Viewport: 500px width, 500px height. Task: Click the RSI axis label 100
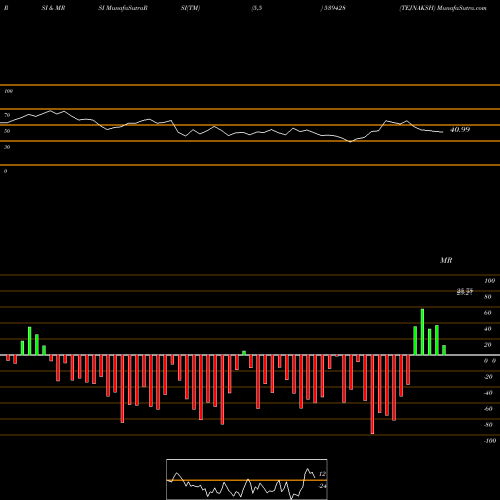[8, 91]
